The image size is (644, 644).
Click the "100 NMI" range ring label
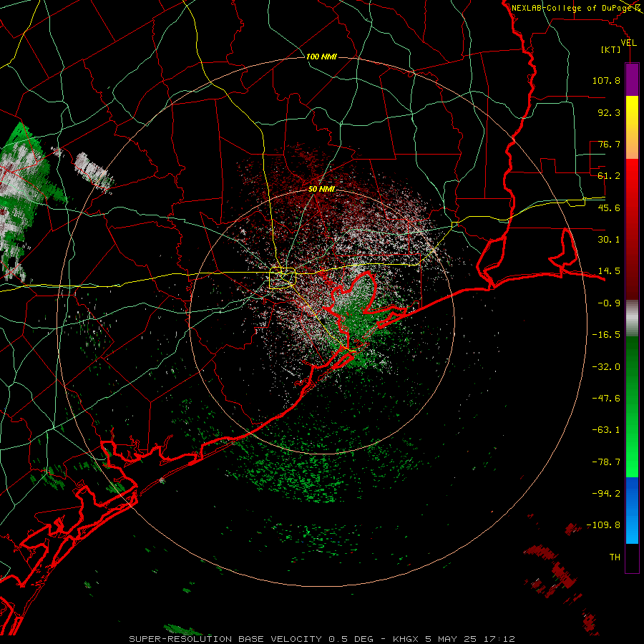coord(321,57)
